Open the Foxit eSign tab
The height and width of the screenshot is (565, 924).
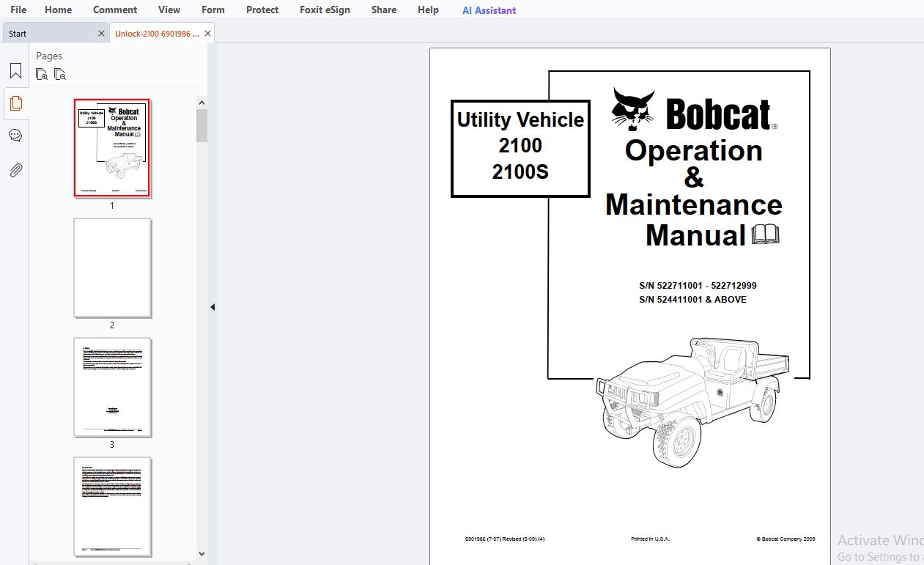coord(325,10)
